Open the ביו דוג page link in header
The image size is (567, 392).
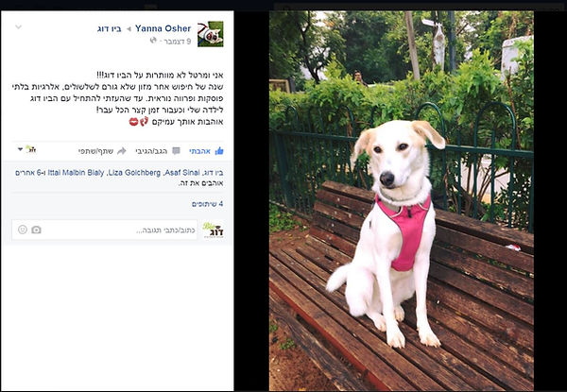coord(110,29)
